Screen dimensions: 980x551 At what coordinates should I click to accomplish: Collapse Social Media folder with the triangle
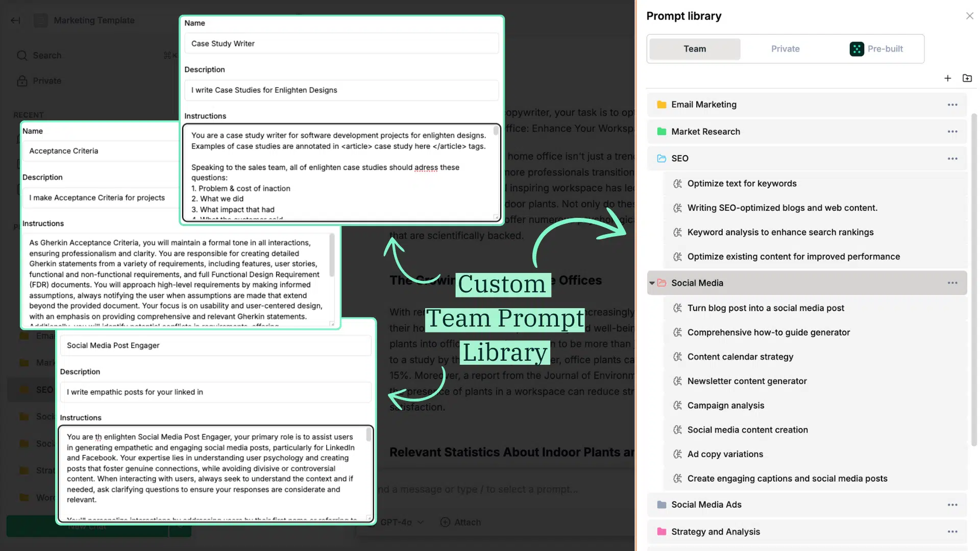pos(652,283)
